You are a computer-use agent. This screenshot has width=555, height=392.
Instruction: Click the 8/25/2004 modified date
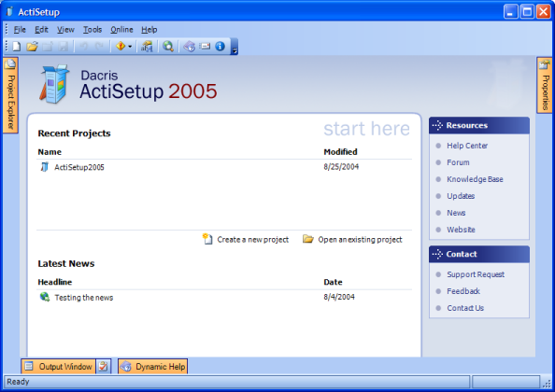[341, 167]
